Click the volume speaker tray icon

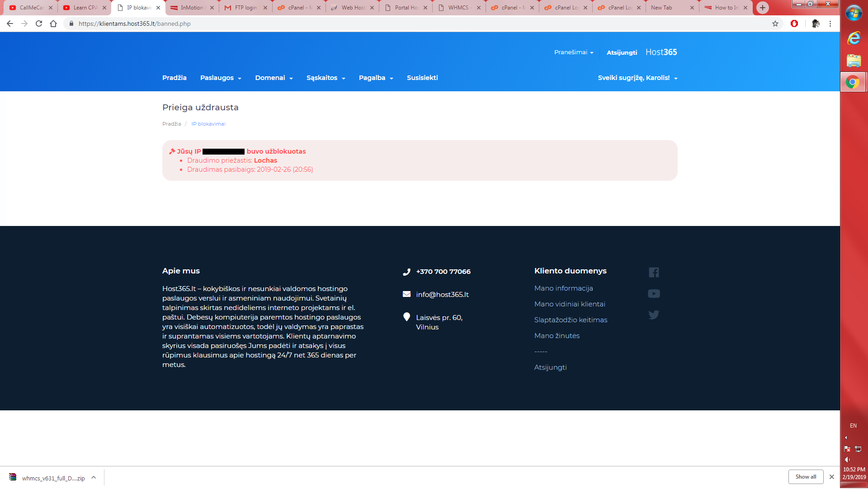[x=847, y=460]
